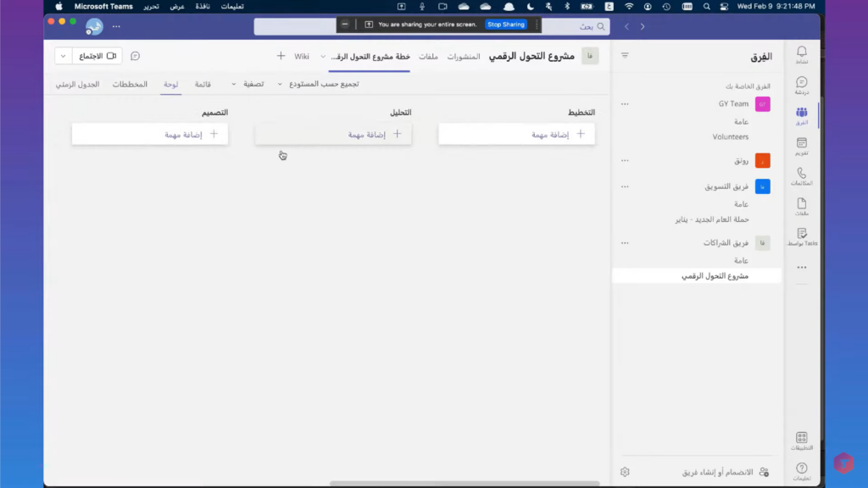Viewport: 868px width, 488px height.
Task: Click the join or create team icon
Action: pos(764,472)
